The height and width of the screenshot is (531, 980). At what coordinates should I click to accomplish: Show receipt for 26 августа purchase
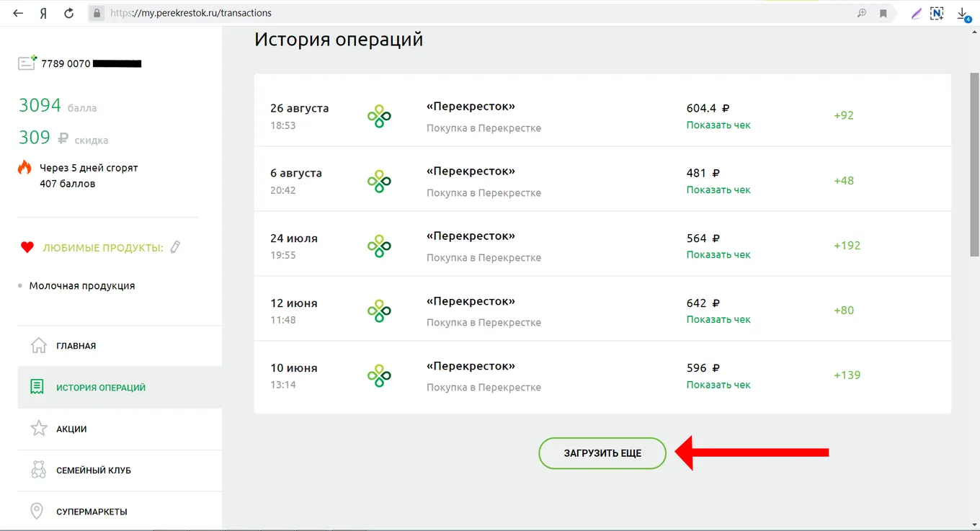(x=718, y=125)
